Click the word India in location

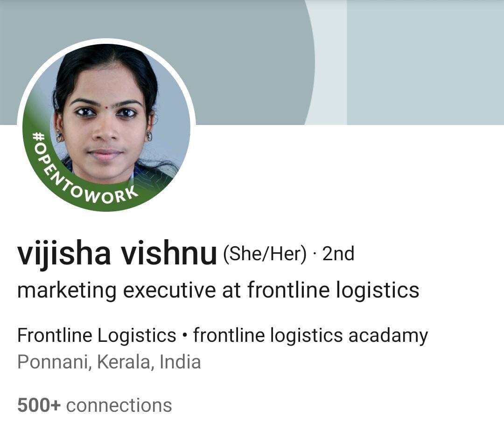[x=180, y=362]
